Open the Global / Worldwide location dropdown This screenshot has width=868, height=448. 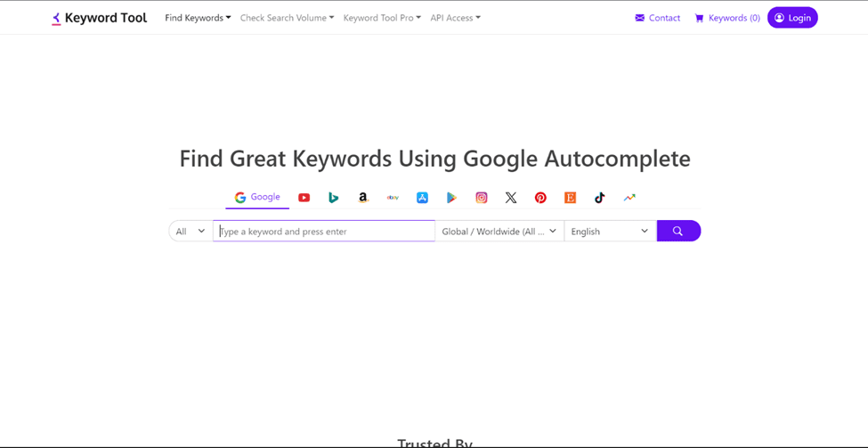coord(499,232)
